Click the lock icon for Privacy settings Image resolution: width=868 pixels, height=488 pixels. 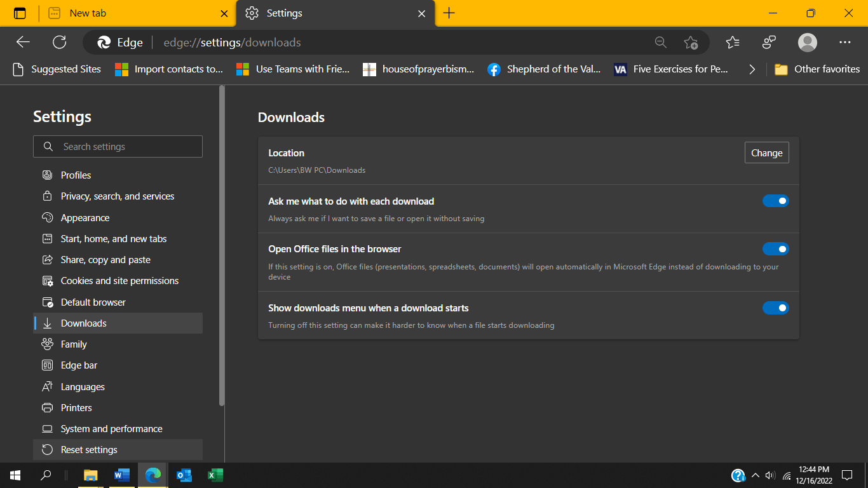[47, 196]
